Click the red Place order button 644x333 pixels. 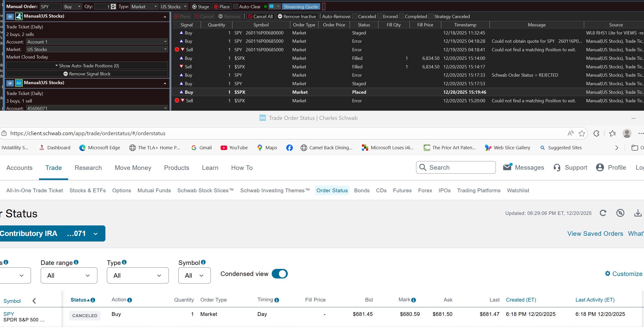coord(222,7)
